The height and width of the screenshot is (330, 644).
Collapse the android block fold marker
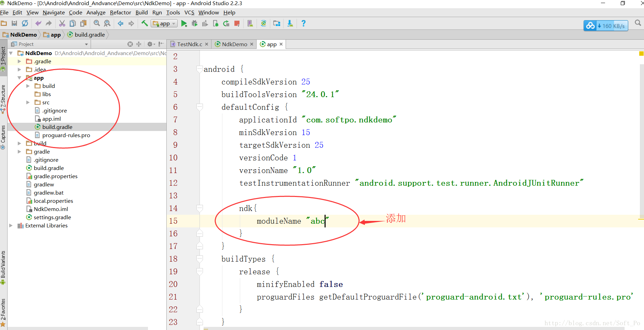point(200,69)
